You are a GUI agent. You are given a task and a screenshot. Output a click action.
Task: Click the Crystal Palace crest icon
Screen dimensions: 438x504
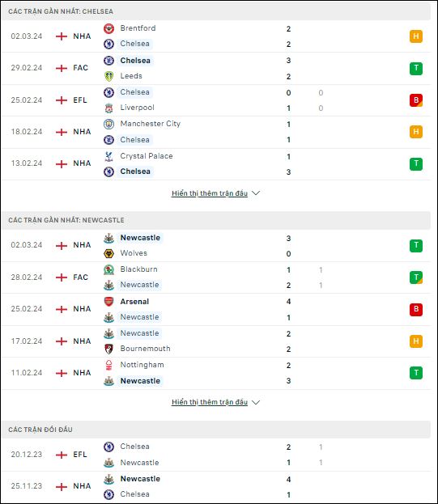(x=108, y=156)
